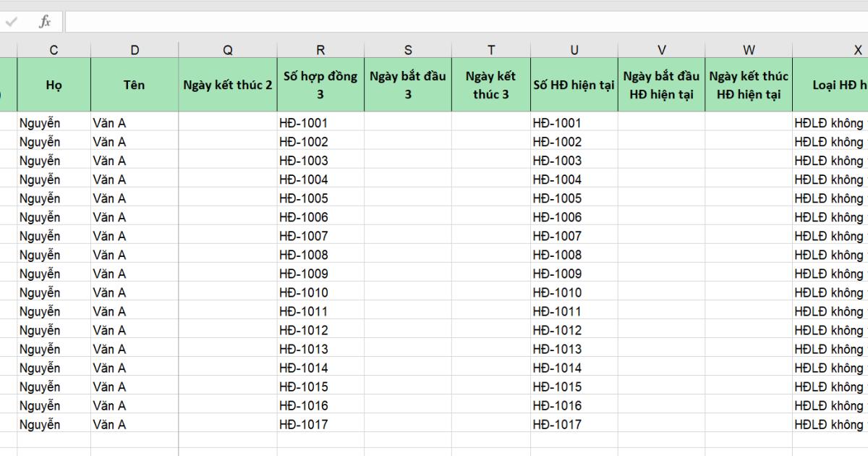The height and width of the screenshot is (456, 868).
Task: Click the Insert Function fx icon
Action: coord(45,22)
